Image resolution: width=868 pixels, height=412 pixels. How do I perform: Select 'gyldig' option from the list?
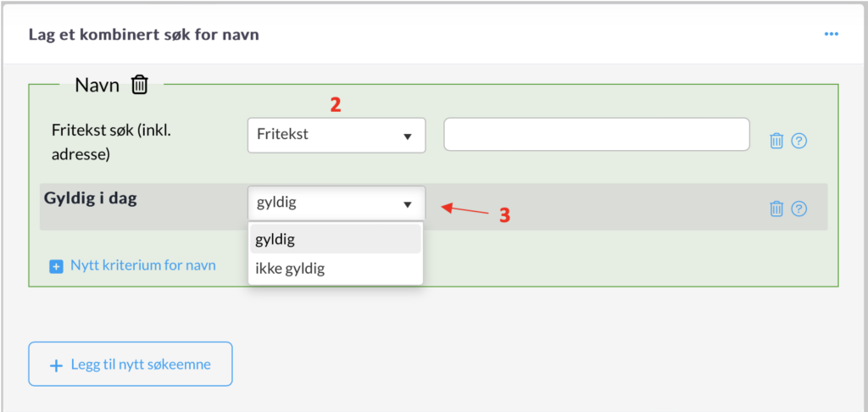click(336, 240)
